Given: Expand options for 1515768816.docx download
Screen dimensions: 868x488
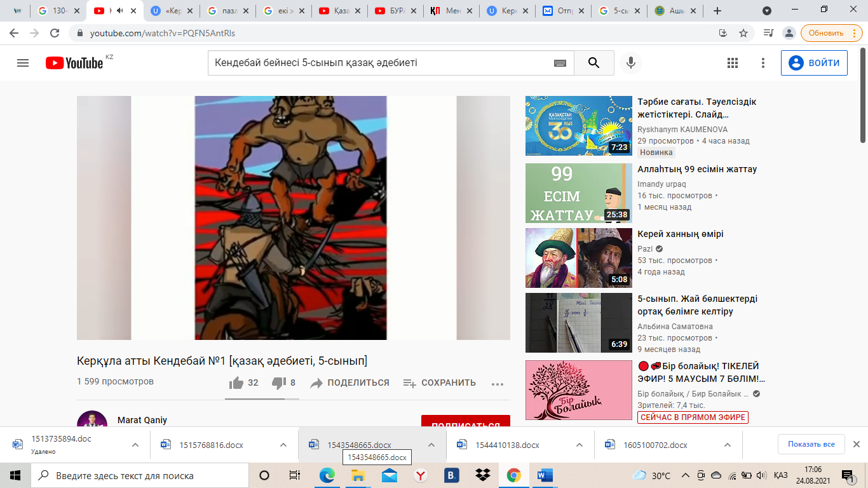Looking at the screenshot, I should (283, 445).
